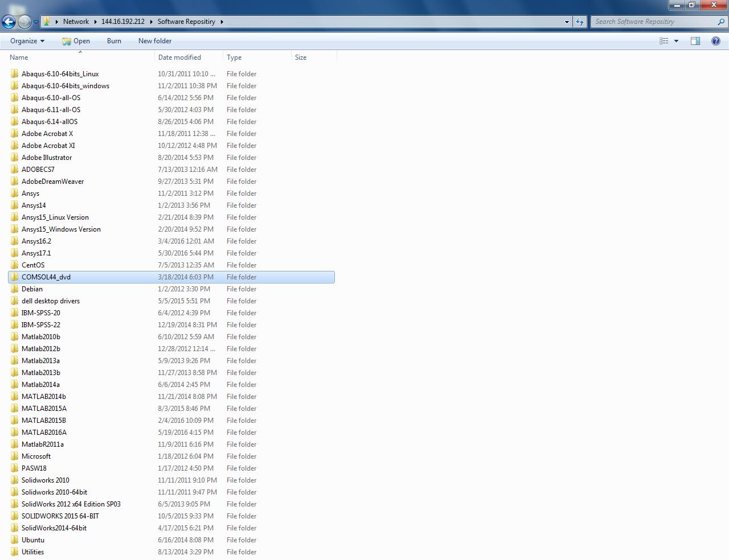This screenshot has width=729, height=560.
Task: Open the Help question mark icon
Action: coord(716,41)
